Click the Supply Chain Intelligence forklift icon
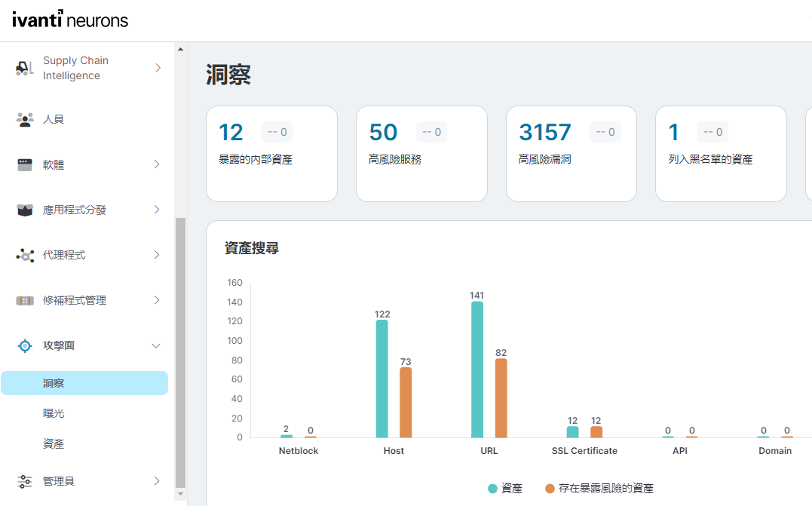 click(x=24, y=68)
